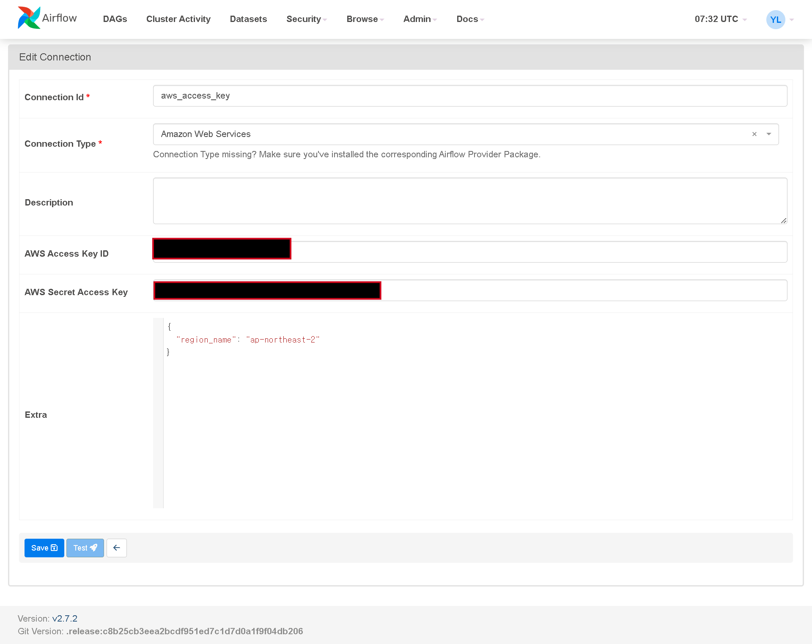Open the Security menu
Screen dimensions: 812x644
[x=306, y=19]
